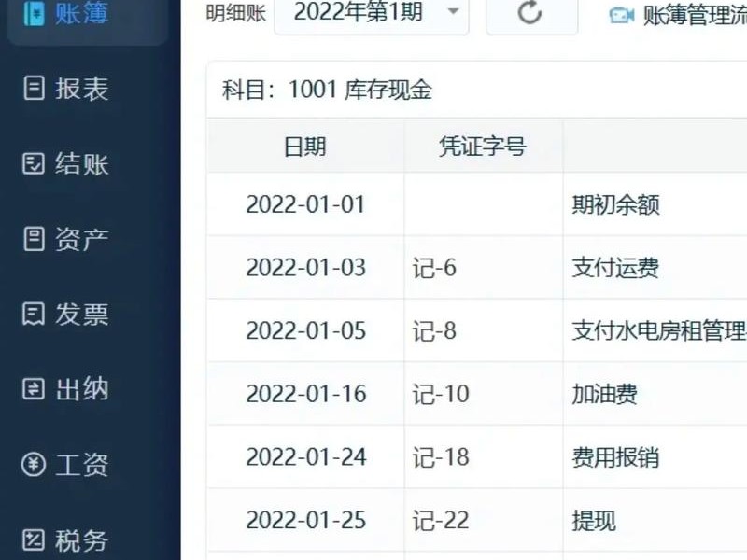Screen dimensions: 747x560
Task: Click the 资产 sidebar icon
Action: tap(34, 239)
